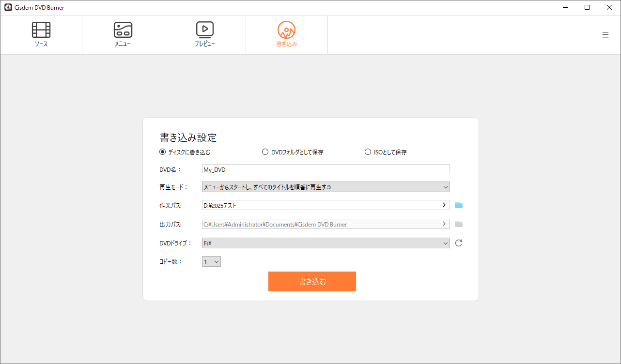The width and height of the screenshot is (621, 364).
Task: Click the 書き込み (Burn) disc icon
Action: 286,30
